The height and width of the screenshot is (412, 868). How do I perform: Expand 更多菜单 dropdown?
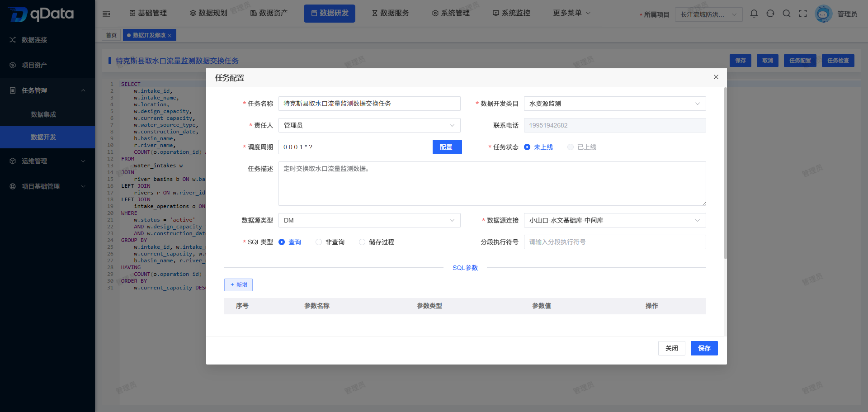(571, 13)
